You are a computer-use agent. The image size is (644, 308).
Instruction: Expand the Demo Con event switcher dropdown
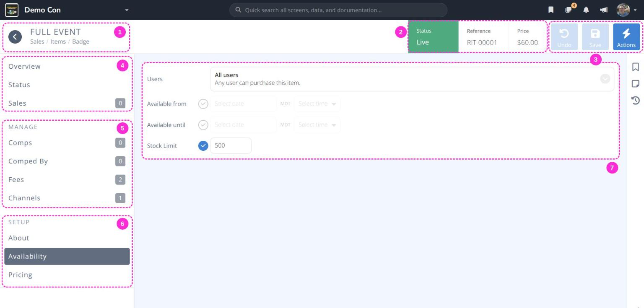(127, 10)
